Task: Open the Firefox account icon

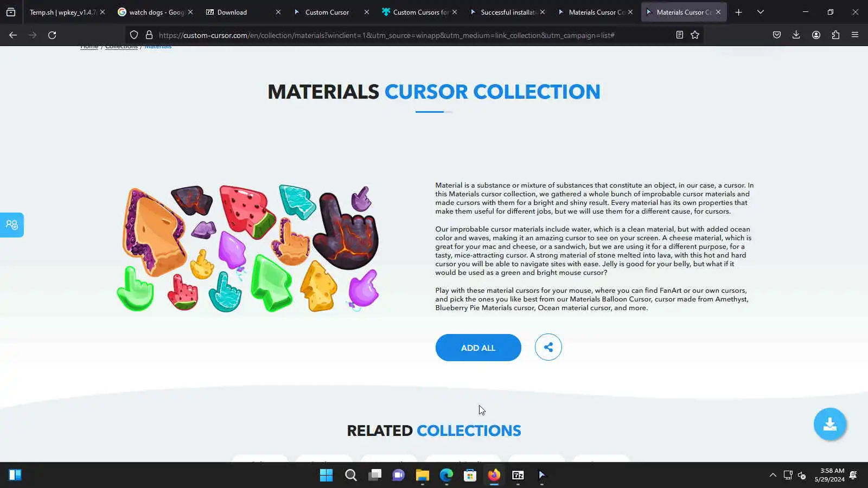Action: click(x=816, y=35)
